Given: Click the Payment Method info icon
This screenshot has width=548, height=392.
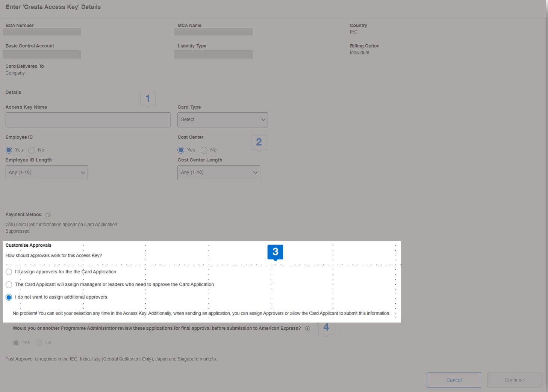Looking at the screenshot, I should tap(48, 215).
